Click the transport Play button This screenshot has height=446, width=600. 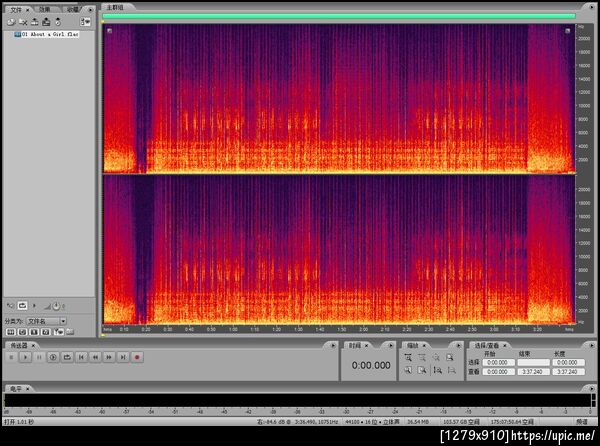point(26,357)
